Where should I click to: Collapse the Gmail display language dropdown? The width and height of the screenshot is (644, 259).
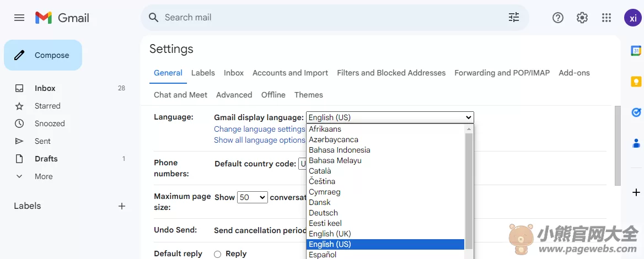(390, 117)
